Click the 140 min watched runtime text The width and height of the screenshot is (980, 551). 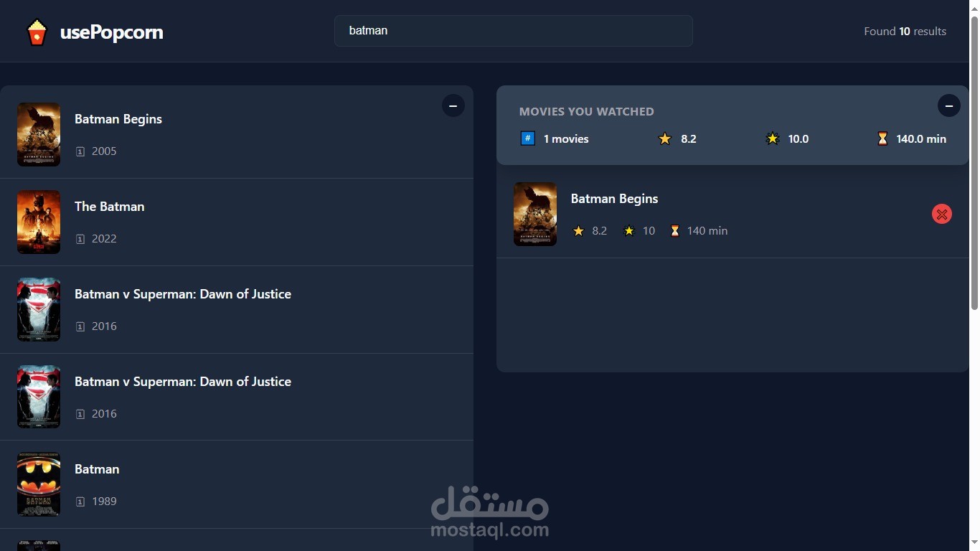[707, 231]
